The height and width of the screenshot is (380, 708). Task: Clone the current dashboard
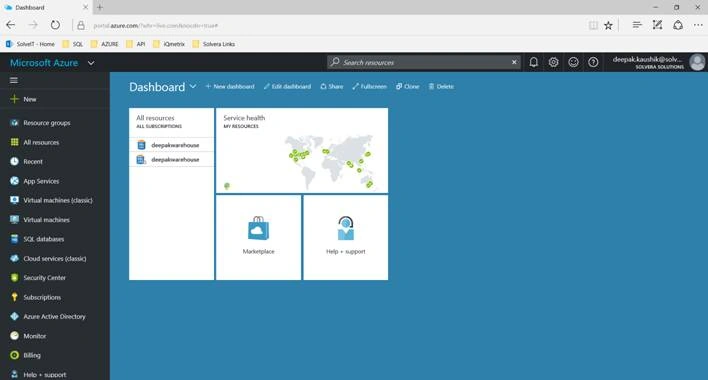[x=408, y=86]
